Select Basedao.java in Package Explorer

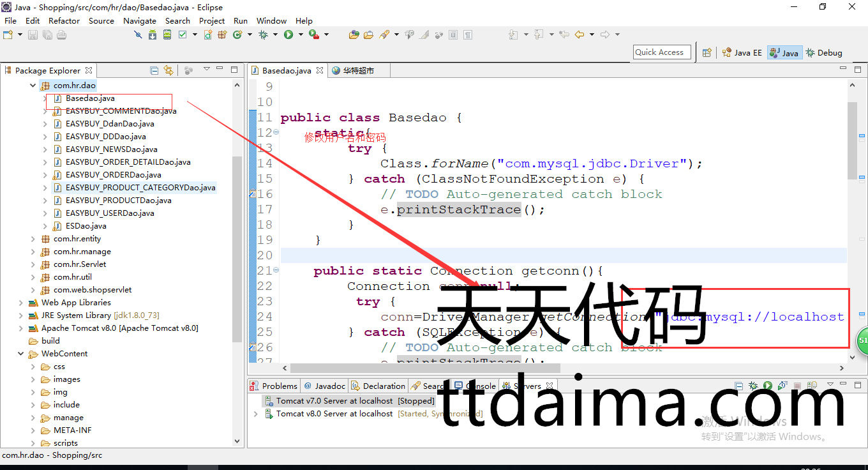(x=90, y=98)
